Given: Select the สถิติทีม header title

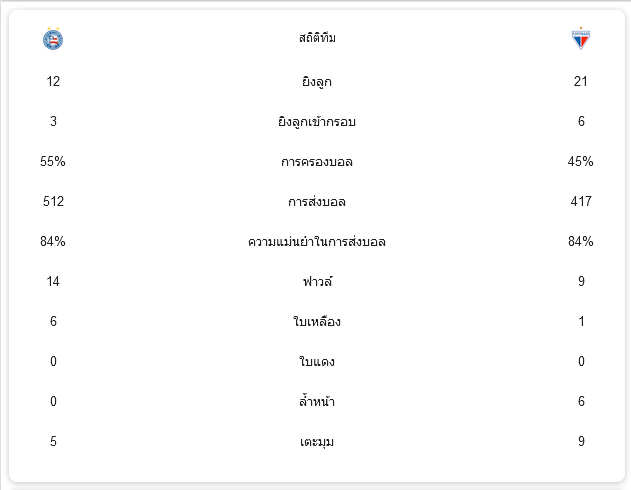Looking at the screenshot, I should (x=317, y=38).
